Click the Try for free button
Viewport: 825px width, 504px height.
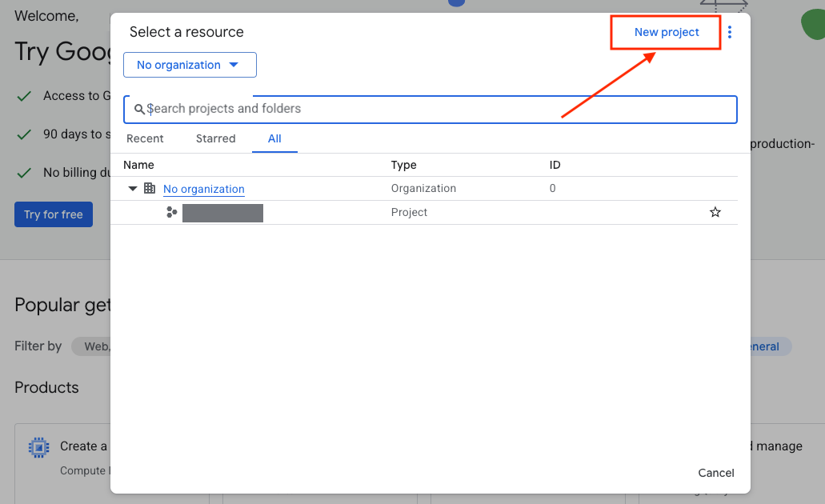tap(54, 214)
